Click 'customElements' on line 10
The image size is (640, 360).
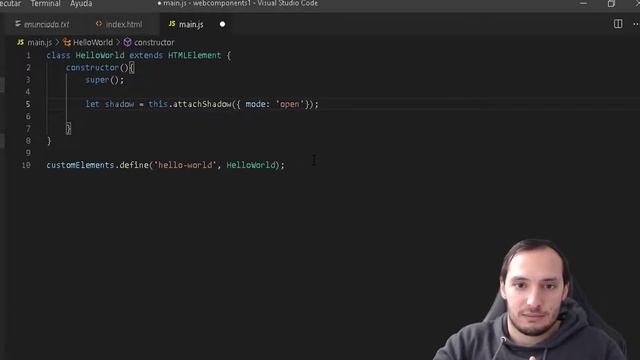(x=80, y=165)
